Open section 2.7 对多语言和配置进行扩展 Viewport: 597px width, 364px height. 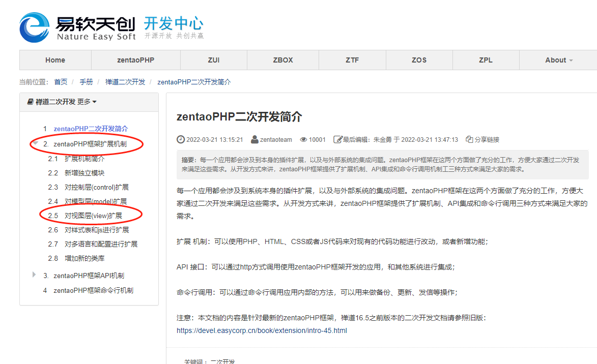[x=101, y=244]
